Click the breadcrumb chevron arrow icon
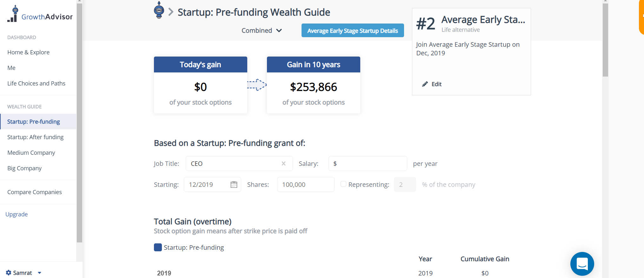This screenshot has width=644, height=278. (171, 12)
